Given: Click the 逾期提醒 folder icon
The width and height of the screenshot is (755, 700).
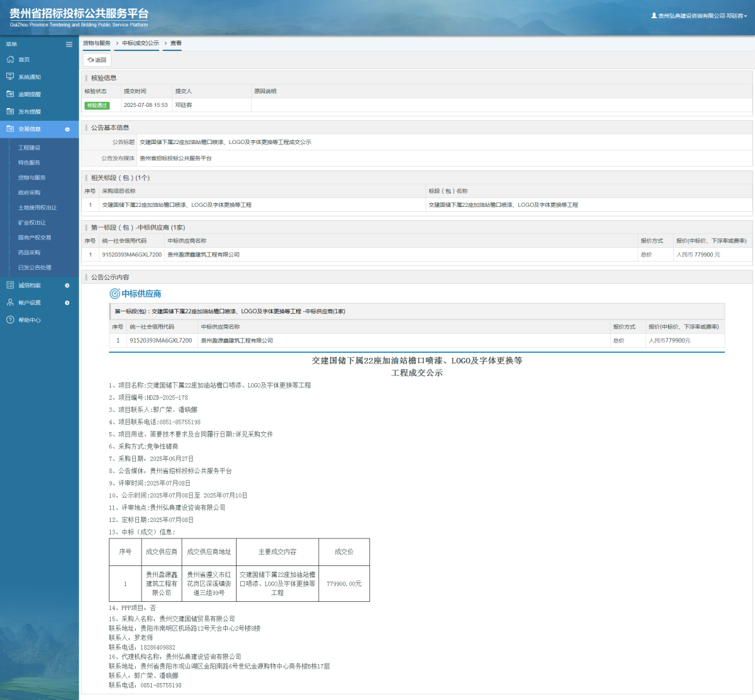Looking at the screenshot, I should (10, 94).
